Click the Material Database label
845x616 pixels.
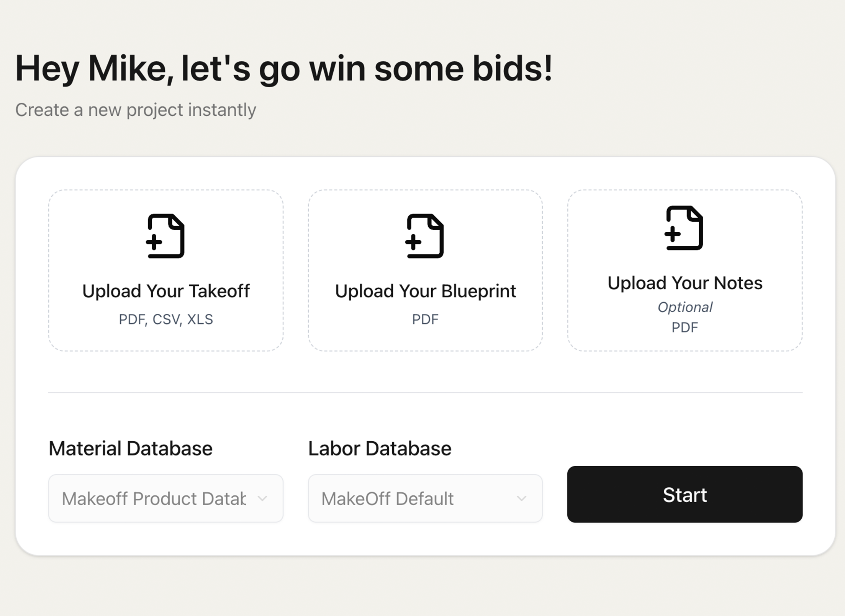(x=130, y=448)
